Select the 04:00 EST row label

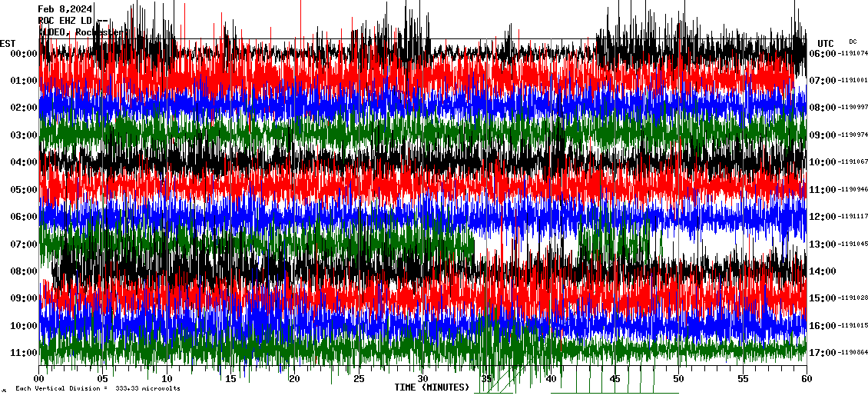pos(23,161)
